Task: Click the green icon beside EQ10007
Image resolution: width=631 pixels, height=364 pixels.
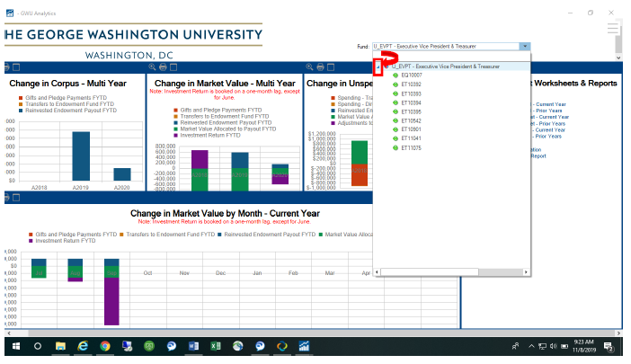Action: [395, 75]
